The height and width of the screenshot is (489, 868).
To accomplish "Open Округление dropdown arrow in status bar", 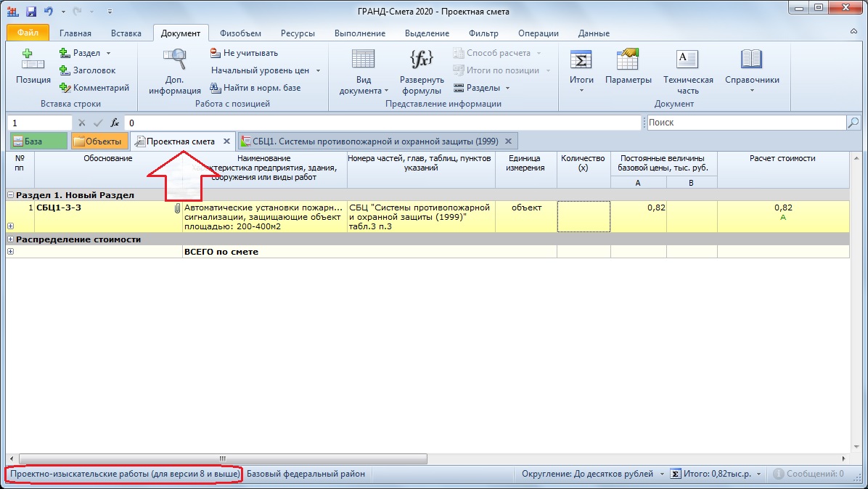I will pyautogui.click(x=661, y=474).
